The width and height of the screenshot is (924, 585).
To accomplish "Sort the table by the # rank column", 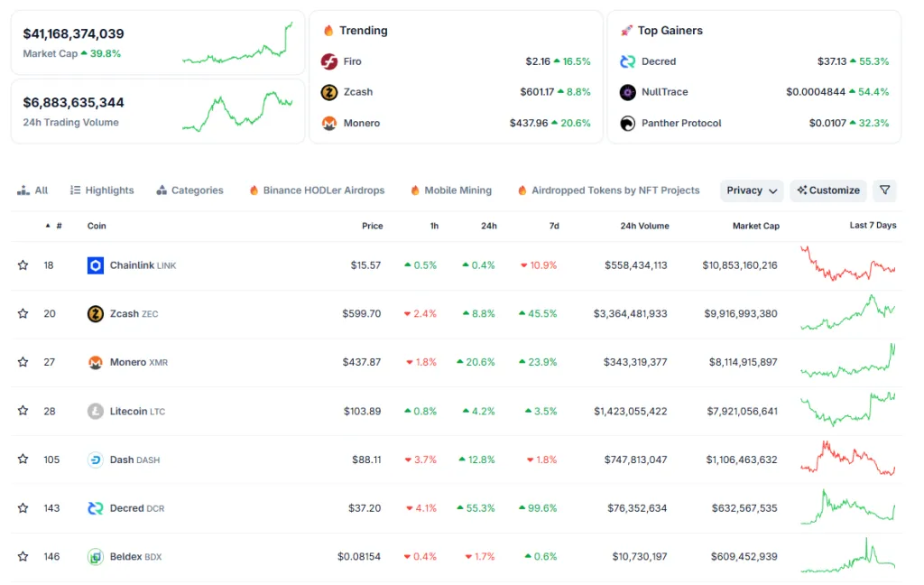I will (58, 226).
